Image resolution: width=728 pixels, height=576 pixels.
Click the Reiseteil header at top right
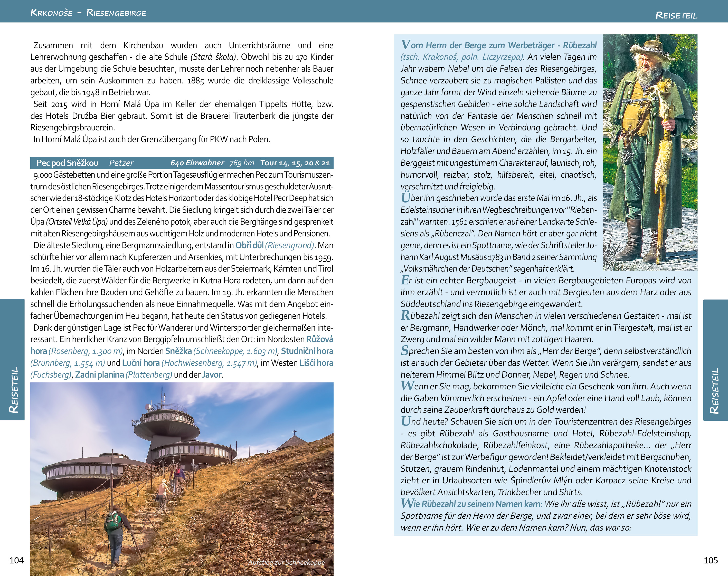point(676,15)
